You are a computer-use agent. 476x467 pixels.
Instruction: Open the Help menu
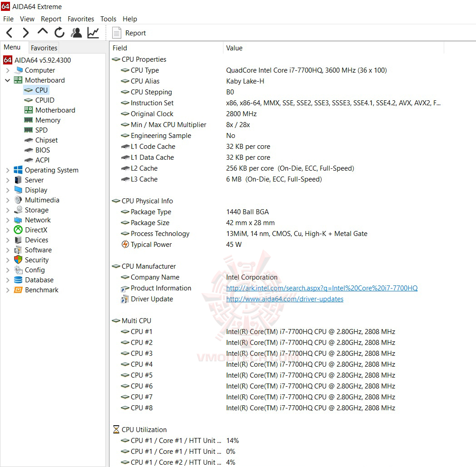click(x=129, y=19)
